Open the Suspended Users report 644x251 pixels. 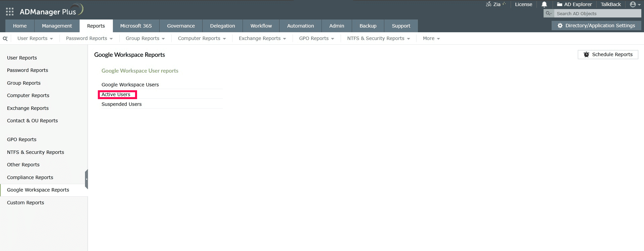pos(122,104)
